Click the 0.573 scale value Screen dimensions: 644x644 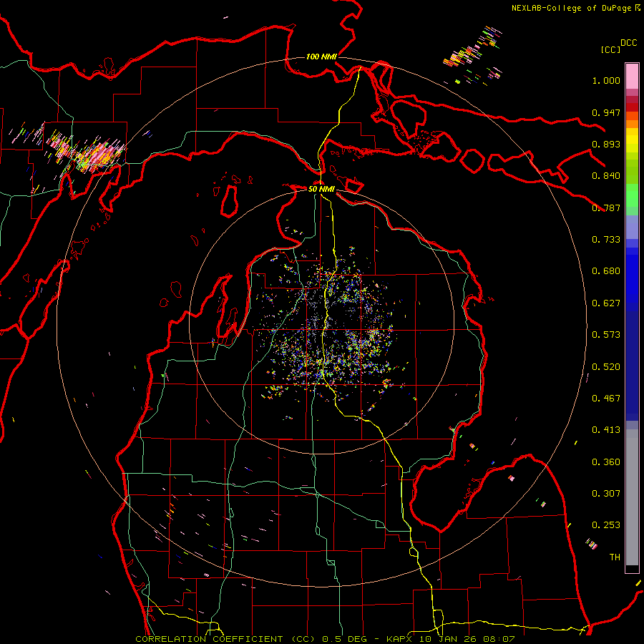[606, 335]
